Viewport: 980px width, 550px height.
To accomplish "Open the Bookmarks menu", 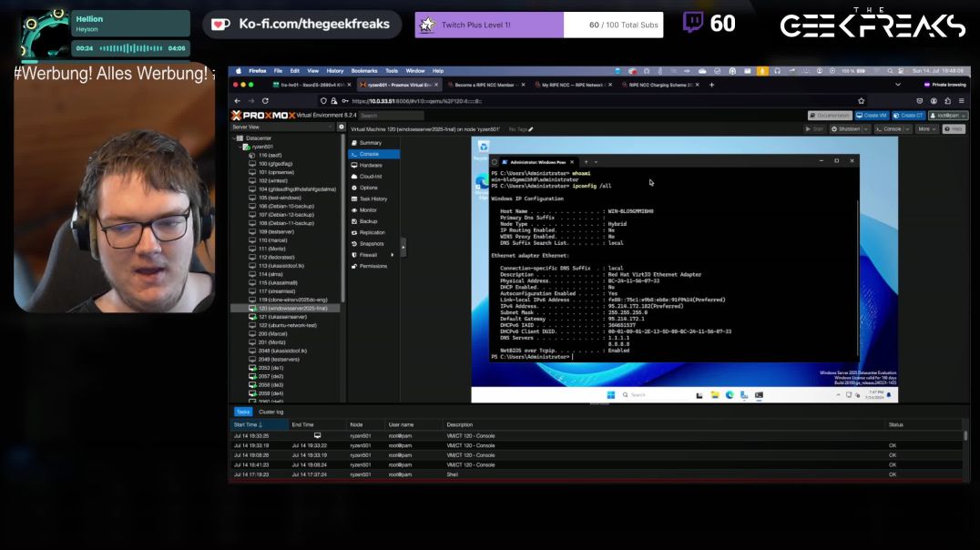I will [x=364, y=71].
